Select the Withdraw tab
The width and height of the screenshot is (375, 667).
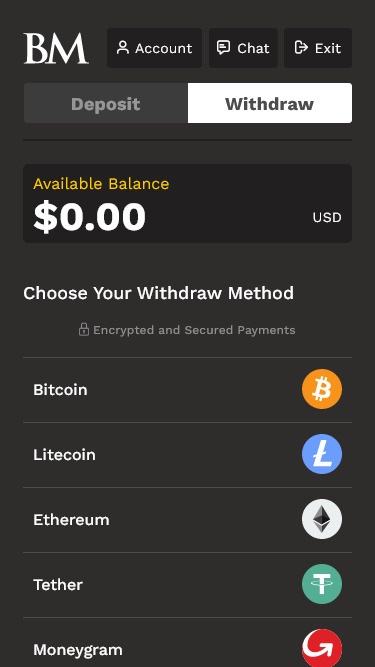click(x=270, y=103)
